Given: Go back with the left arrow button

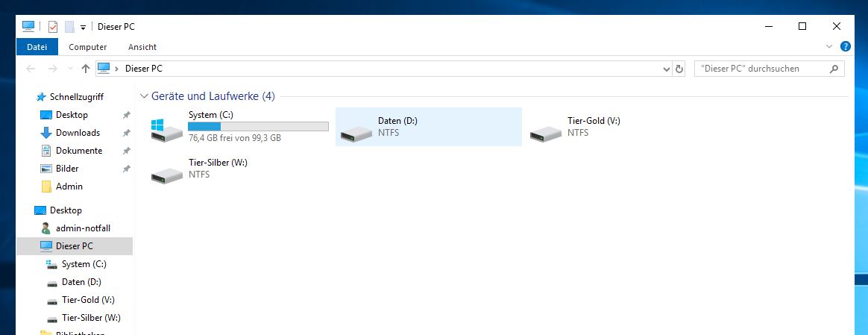Looking at the screenshot, I should [31, 69].
